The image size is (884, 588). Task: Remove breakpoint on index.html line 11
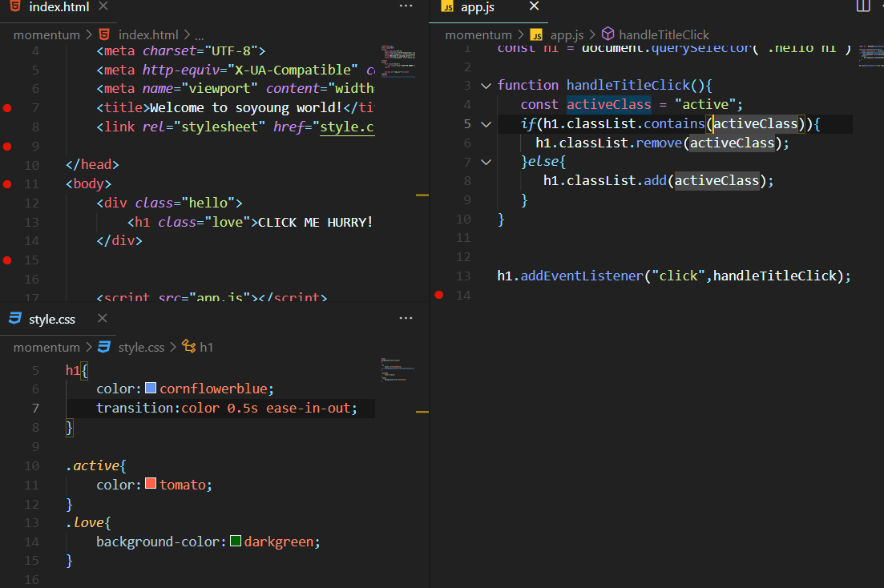pyautogui.click(x=7, y=184)
